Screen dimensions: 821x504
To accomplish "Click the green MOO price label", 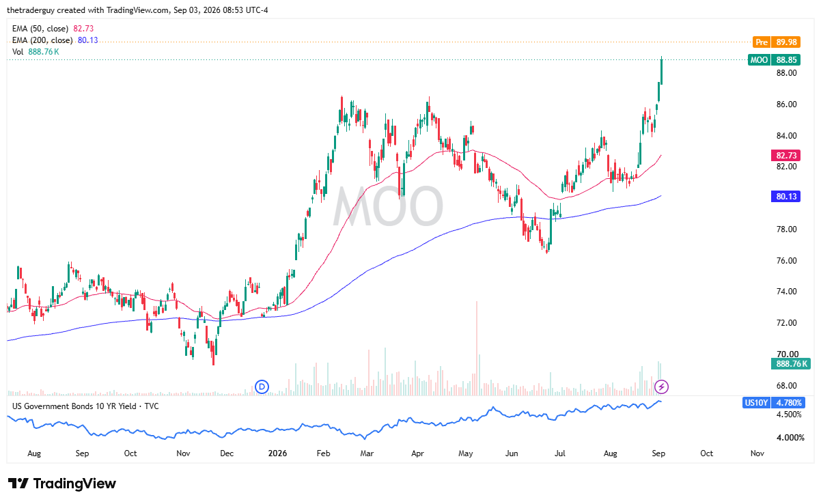I will [x=779, y=60].
